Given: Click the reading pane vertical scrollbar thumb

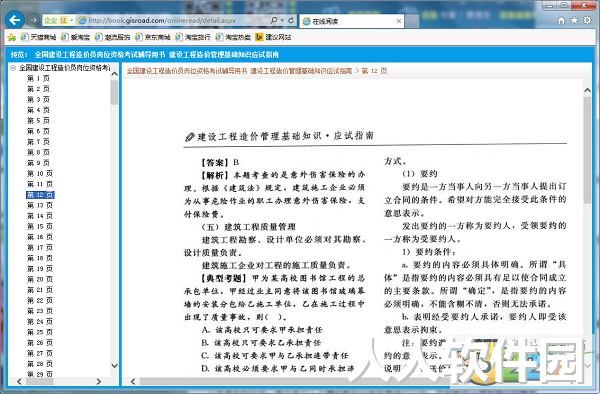Looking at the screenshot, I should click(x=587, y=150).
